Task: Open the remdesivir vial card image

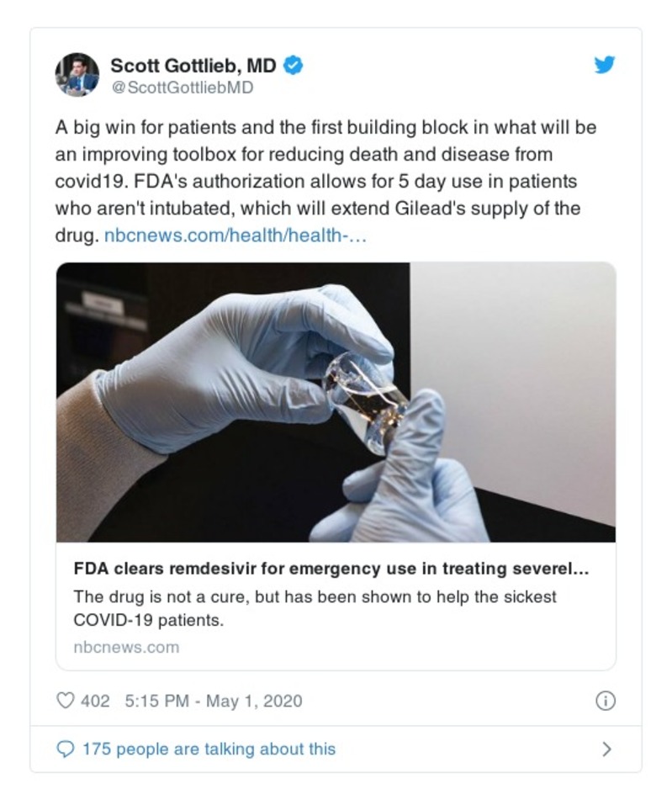Action: point(336,402)
